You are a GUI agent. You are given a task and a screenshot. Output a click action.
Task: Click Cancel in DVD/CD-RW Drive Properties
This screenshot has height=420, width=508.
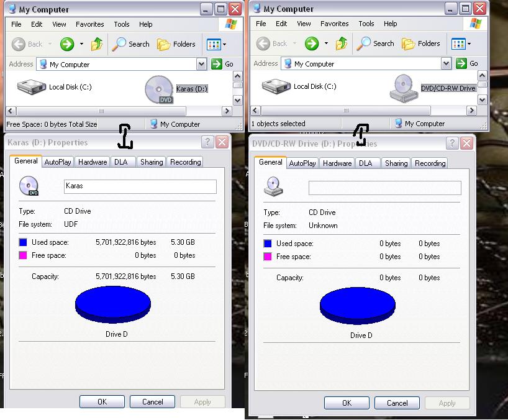tap(397, 403)
